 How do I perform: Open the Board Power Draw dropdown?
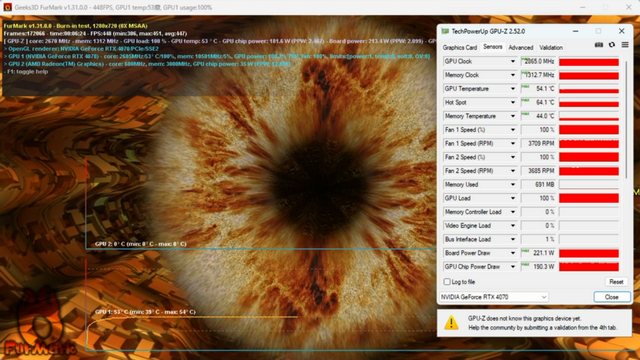(513, 253)
